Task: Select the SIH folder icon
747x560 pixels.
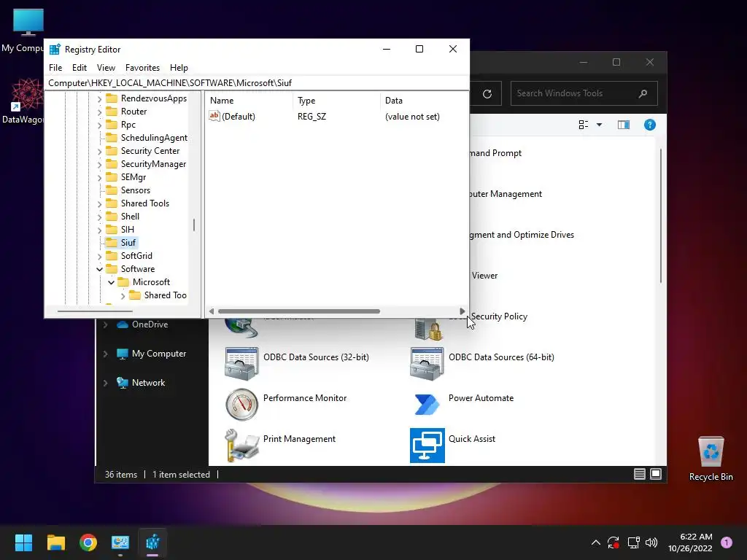Action: pyautogui.click(x=112, y=230)
